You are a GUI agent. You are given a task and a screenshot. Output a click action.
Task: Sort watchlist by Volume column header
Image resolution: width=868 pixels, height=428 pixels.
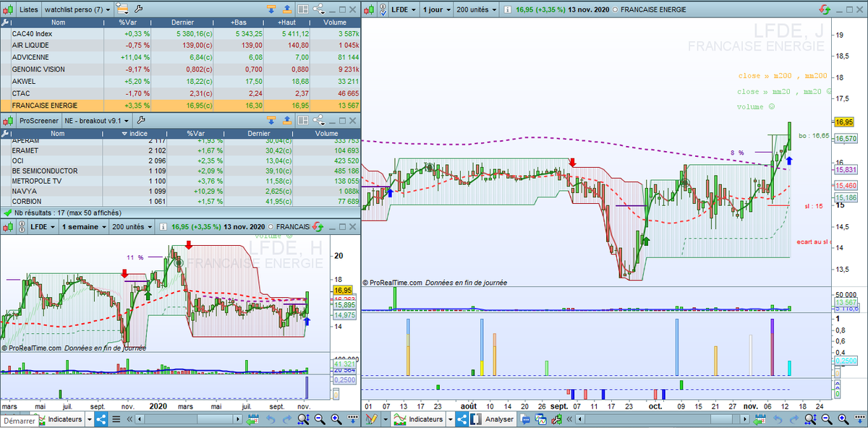(x=334, y=22)
